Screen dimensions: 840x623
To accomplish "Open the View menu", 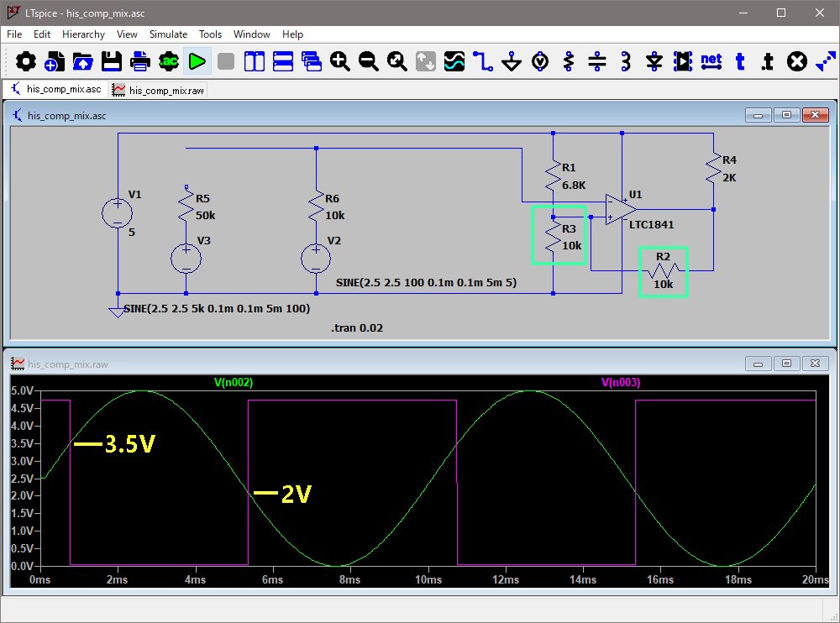I will pyautogui.click(x=127, y=34).
